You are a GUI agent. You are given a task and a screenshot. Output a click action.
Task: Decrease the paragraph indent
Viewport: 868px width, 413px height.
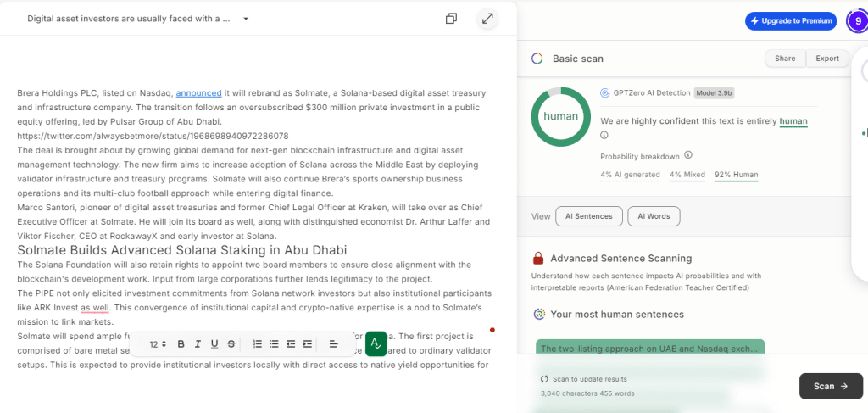(291, 344)
